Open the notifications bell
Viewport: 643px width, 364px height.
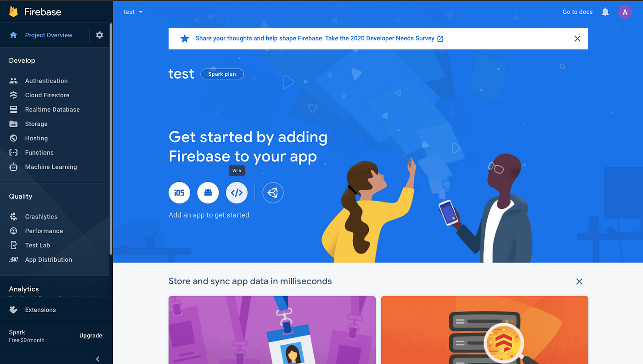click(605, 12)
